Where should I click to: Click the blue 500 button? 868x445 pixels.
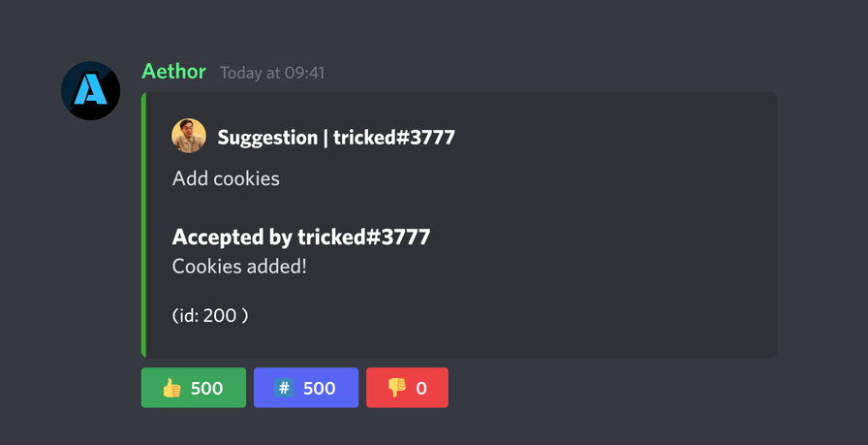[306, 388]
